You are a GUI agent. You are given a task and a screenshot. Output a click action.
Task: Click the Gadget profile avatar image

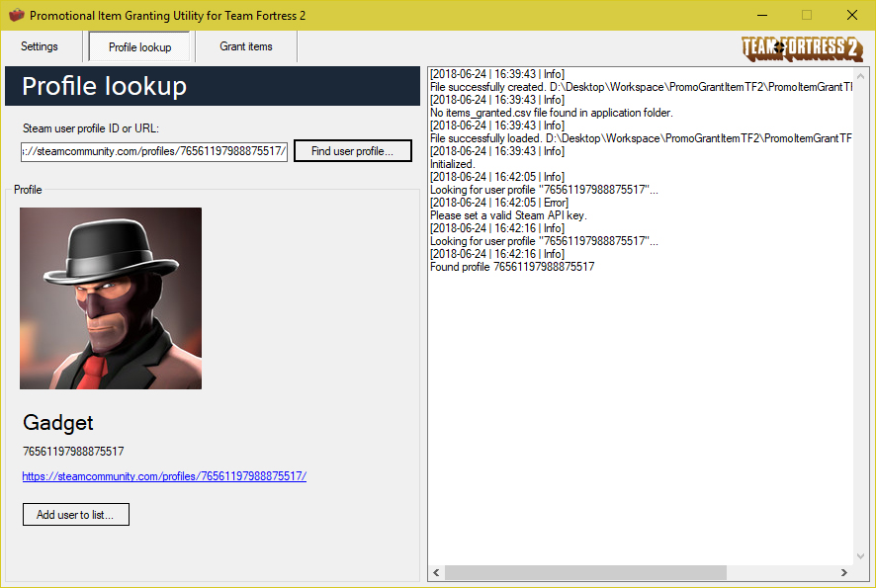click(111, 298)
